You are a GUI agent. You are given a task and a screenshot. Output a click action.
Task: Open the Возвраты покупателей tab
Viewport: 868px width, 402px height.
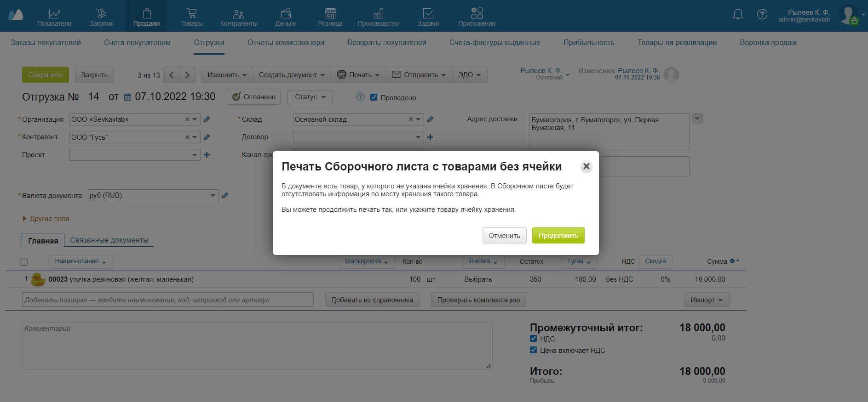(x=387, y=43)
